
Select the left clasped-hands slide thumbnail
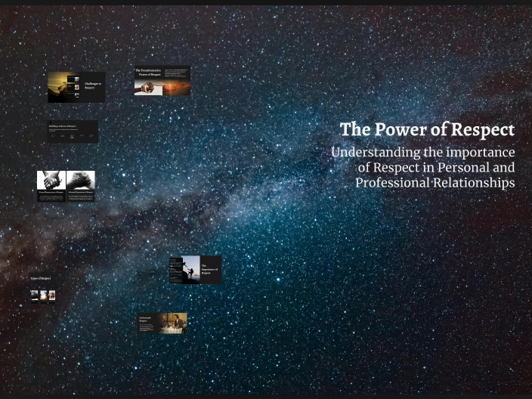tap(51, 186)
